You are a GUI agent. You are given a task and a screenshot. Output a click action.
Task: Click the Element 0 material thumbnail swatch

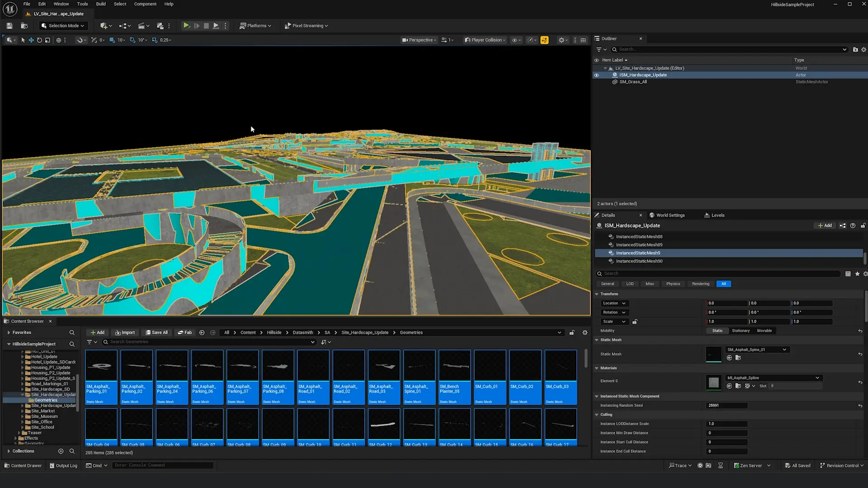coord(714,383)
